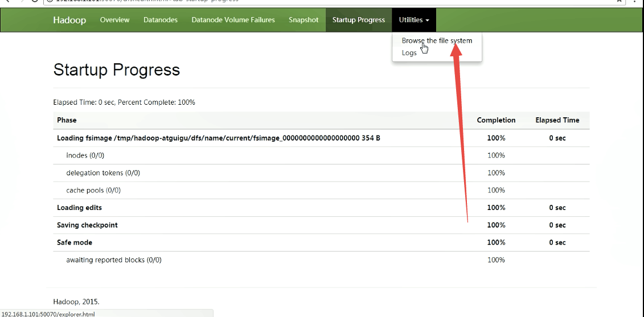
Task: Click the Saving checkpoint phase
Action: pos(87,225)
